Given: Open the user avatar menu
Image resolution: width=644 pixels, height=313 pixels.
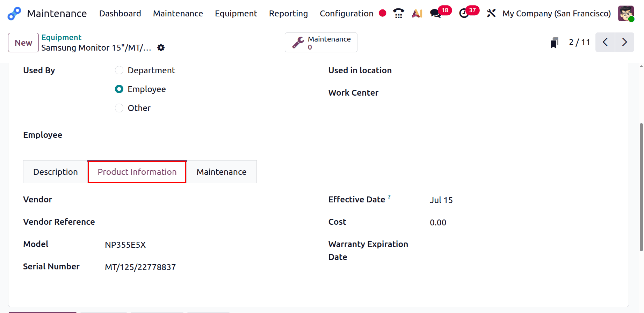Looking at the screenshot, I should [x=626, y=14].
